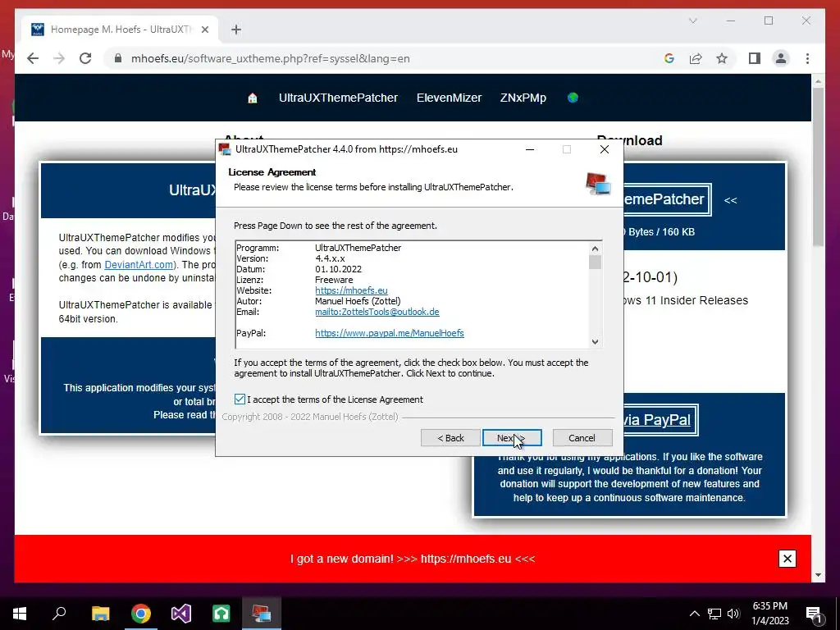Open File Explorer from taskbar

100,614
